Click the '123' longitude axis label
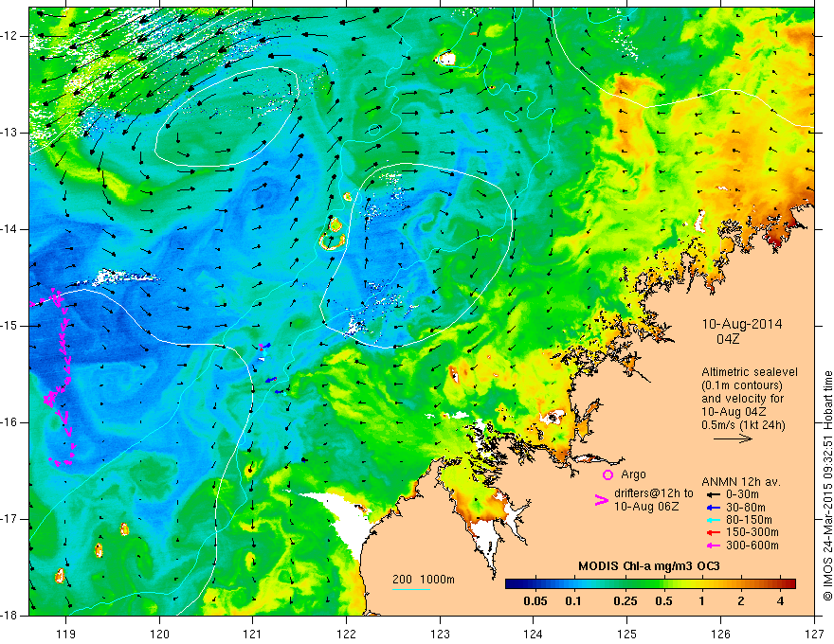834x644 pixels. click(440, 634)
